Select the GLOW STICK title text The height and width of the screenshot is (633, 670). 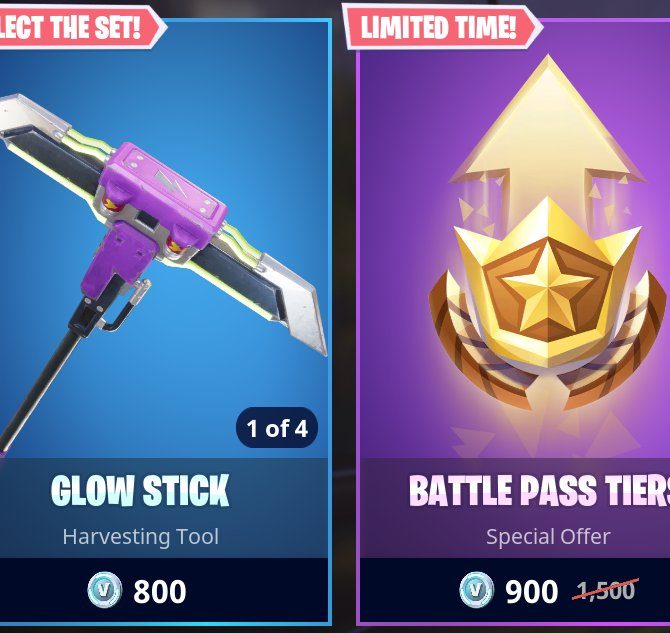point(140,490)
